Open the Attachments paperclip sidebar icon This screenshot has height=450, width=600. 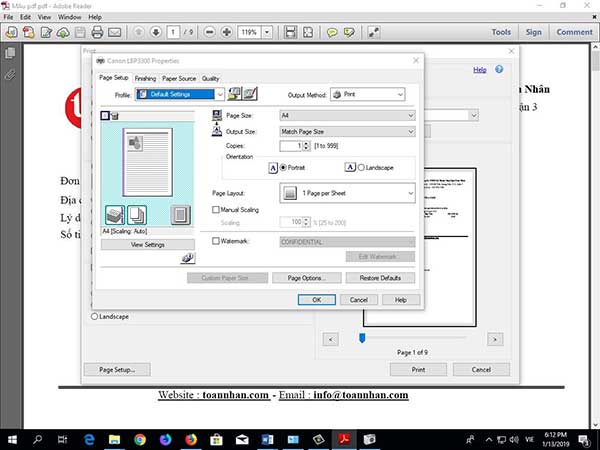click(x=10, y=75)
